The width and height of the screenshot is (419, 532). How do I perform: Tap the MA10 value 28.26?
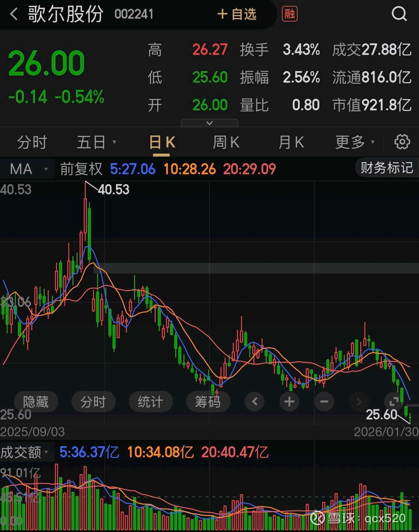(x=190, y=169)
